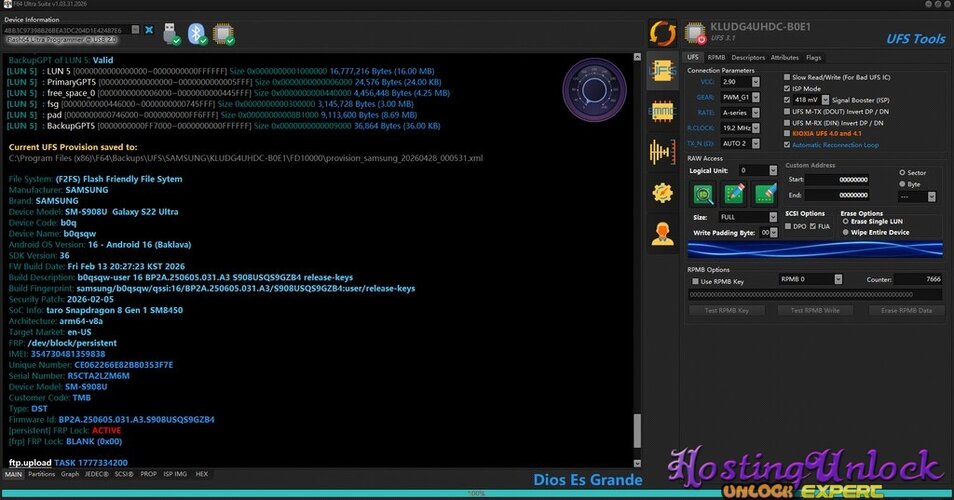Open the PROP bottom tab
This screenshot has width=954, height=500.
coord(148,474)
